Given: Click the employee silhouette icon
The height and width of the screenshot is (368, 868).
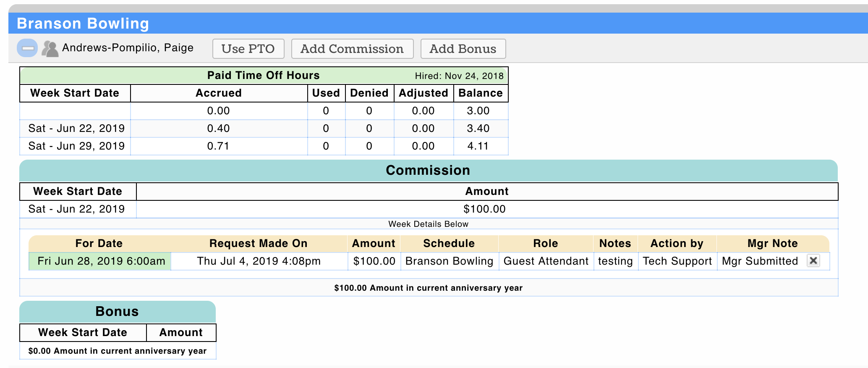Looking at the screenshot, I should pos(50,48).
